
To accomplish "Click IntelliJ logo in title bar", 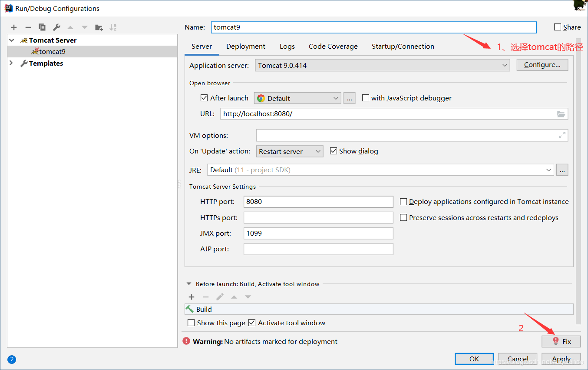I will (9, 8).
